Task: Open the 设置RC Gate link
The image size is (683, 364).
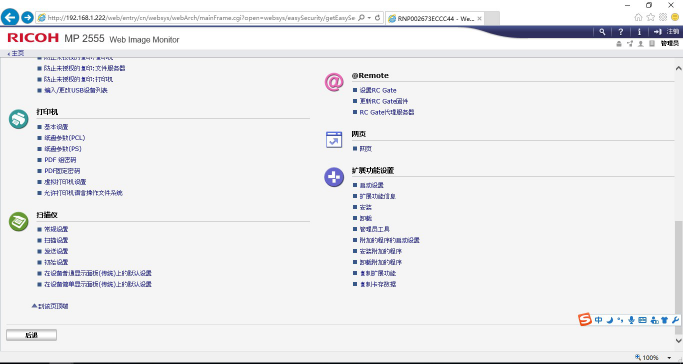Action: click(378, 90)
